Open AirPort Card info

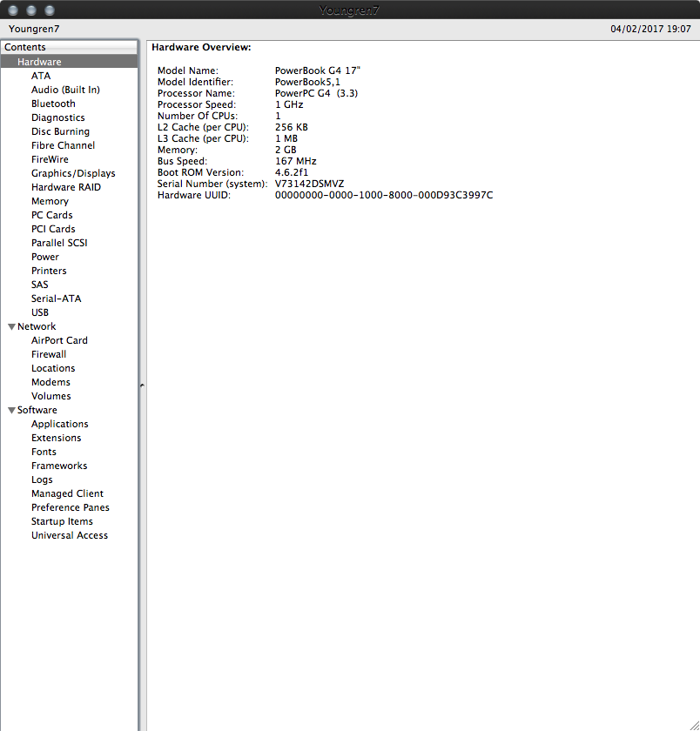coord(59,340)
